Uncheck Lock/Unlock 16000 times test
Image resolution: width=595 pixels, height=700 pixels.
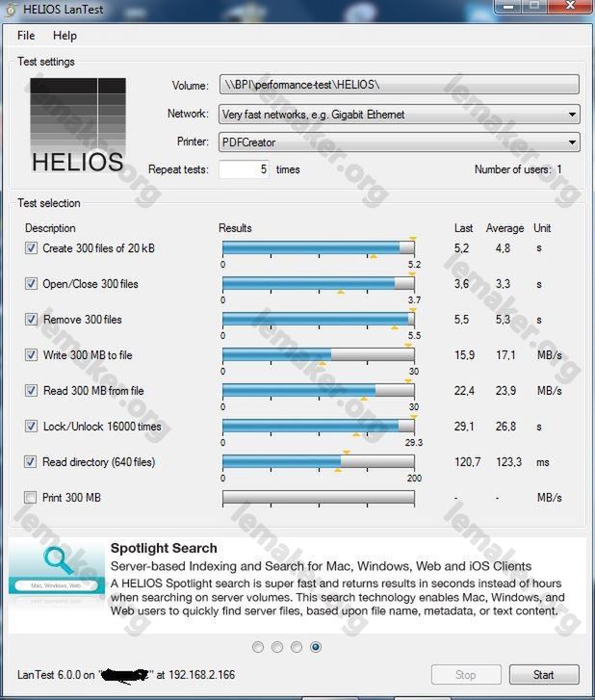(x=31, y=427)
